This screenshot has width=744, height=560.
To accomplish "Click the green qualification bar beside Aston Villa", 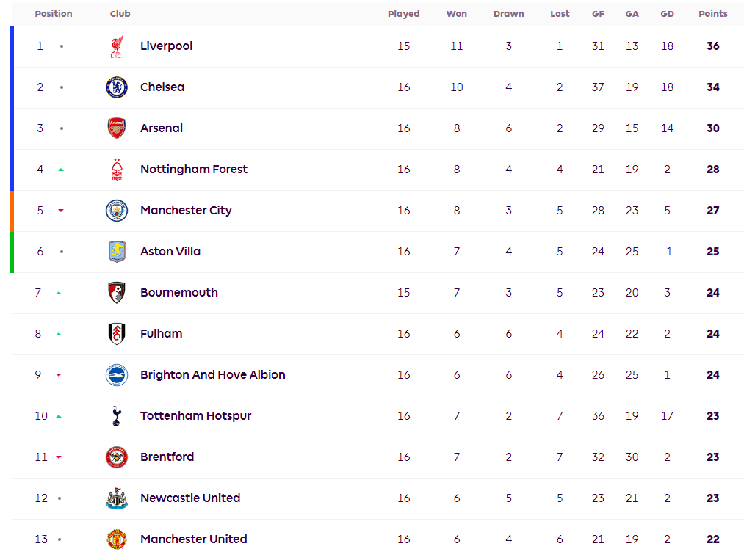I will click(x=12, y=252).
